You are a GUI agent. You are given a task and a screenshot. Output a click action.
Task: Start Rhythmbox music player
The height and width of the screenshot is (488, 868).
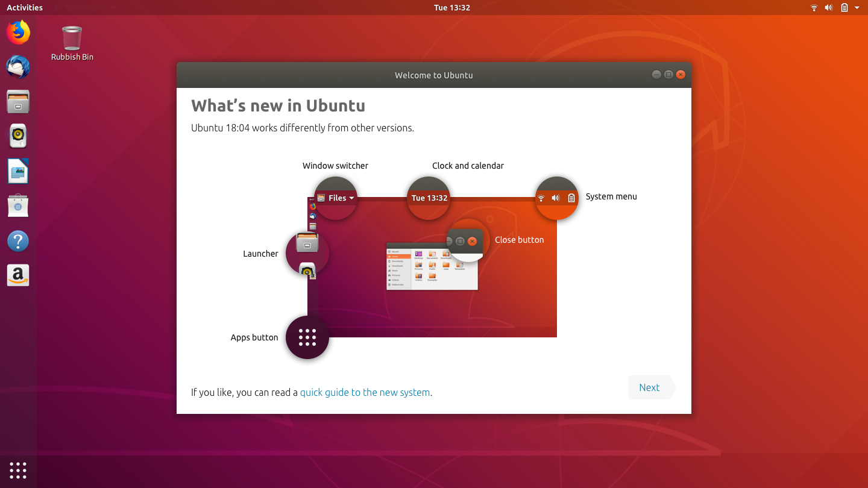click(x=18, y=136)
